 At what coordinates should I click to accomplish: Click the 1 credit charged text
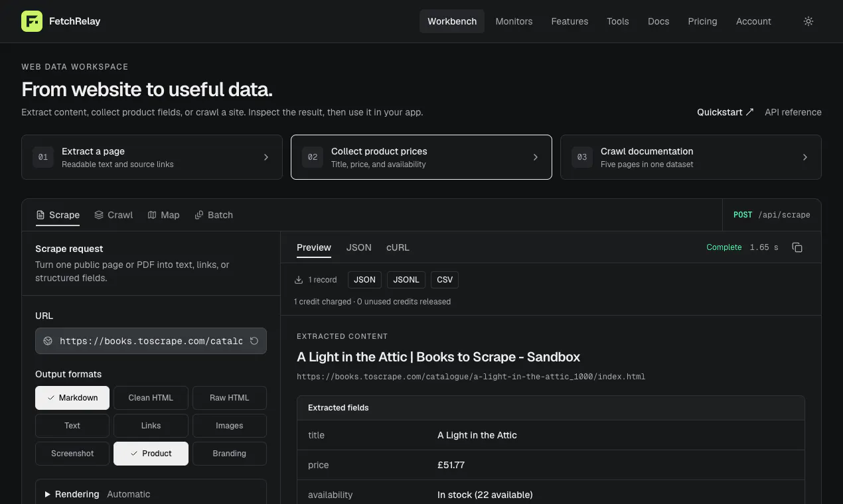point(323,302)
